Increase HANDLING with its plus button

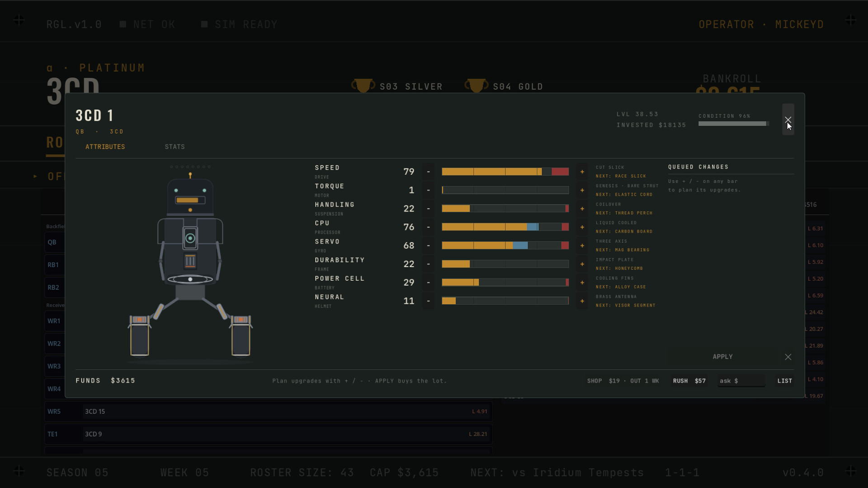pyautogui.click(x=582, y=209)
